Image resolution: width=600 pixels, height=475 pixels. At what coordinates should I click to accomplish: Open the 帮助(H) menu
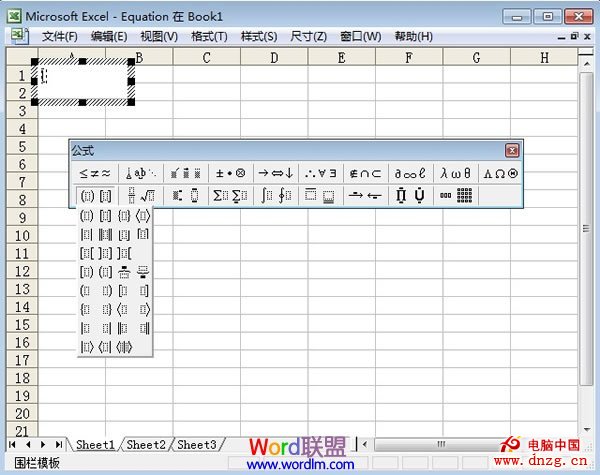[414, 36]
